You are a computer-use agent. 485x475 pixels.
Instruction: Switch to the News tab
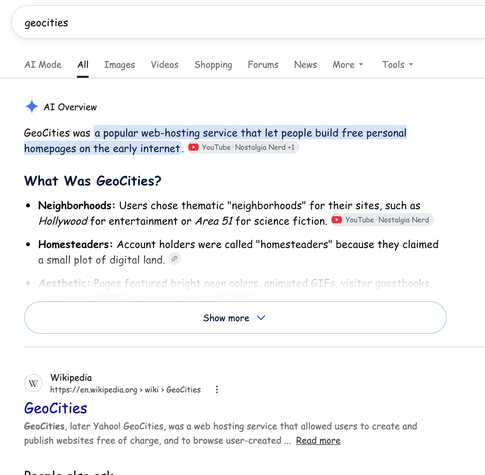coord(305,65)
